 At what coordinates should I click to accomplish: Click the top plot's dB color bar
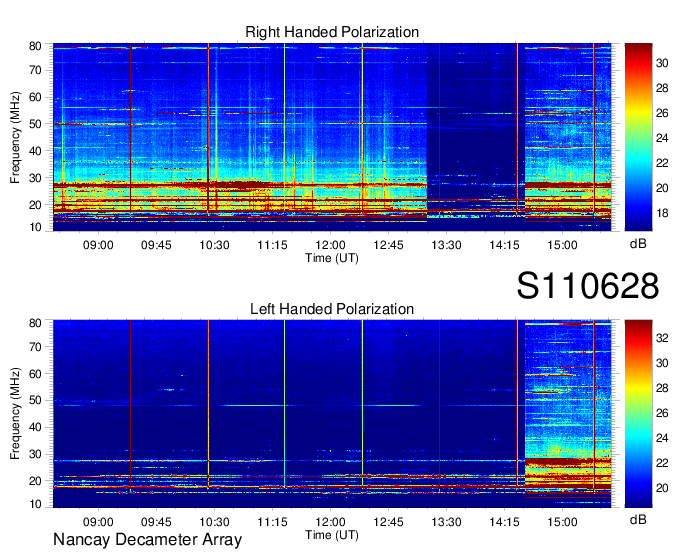point(638,137)
